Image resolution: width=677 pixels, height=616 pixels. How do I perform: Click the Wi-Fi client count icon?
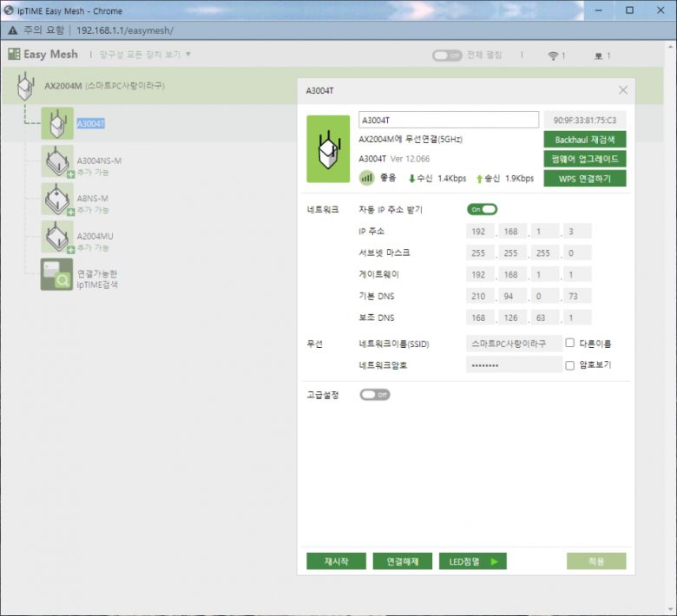coord(553,56)
